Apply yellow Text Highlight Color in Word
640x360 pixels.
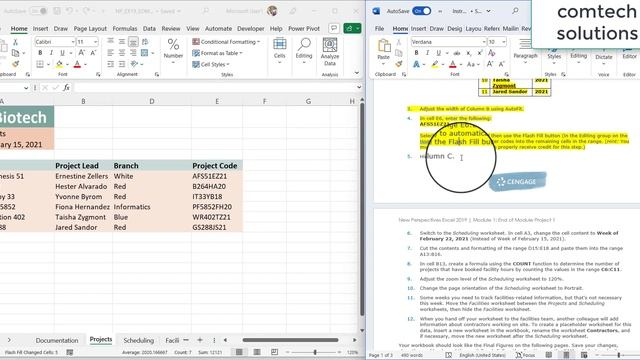click(435, 64)
